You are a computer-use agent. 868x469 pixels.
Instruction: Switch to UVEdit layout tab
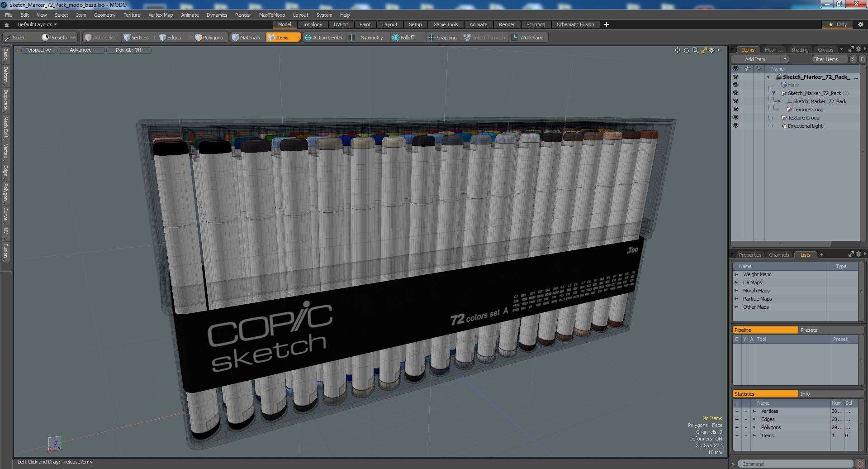(x=341, y=24)
